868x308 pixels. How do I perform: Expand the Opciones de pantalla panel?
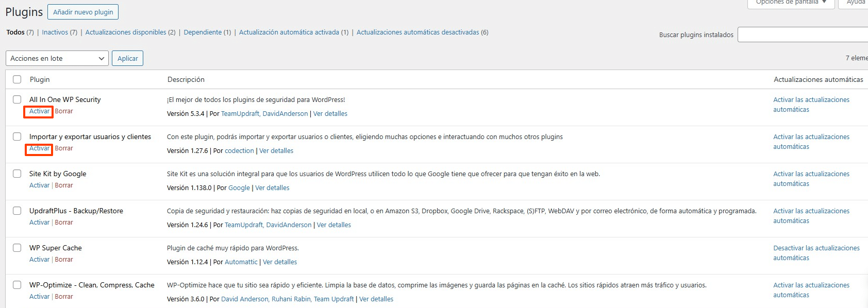click(790, 3)
